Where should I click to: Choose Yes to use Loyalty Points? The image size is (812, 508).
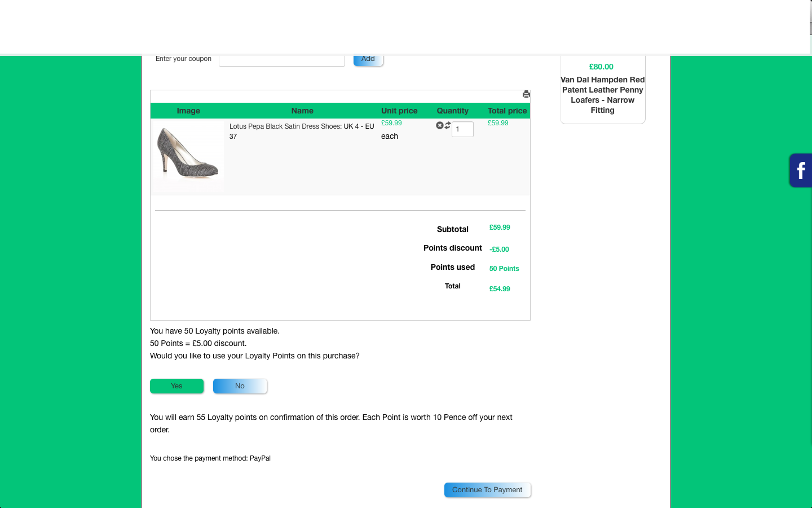(x=176, y=386)
